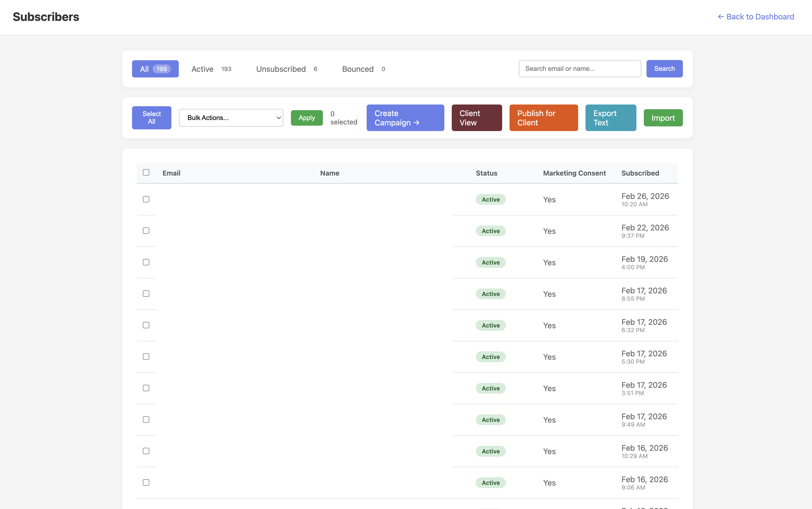Viewport: 812px width, 509px height.
Task: Apply the chosen bulk action
Action: tap(306, 118)
